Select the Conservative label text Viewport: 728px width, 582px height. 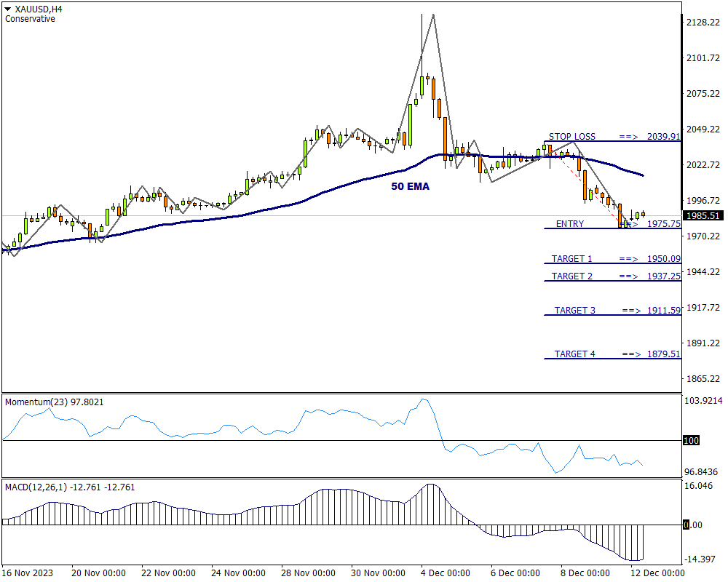pyautogui.click(x=30, y=19)
